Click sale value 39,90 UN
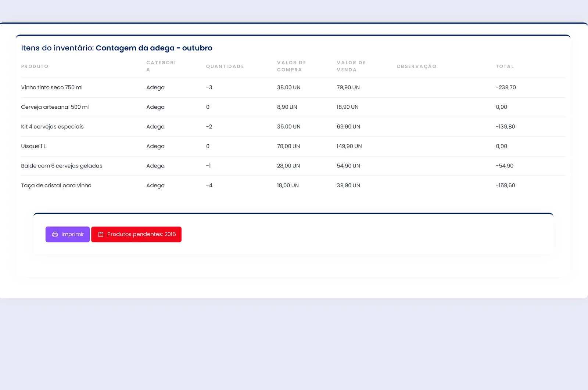Image resolution: width=588 pixels, height=390 pixels. point(348,185)
